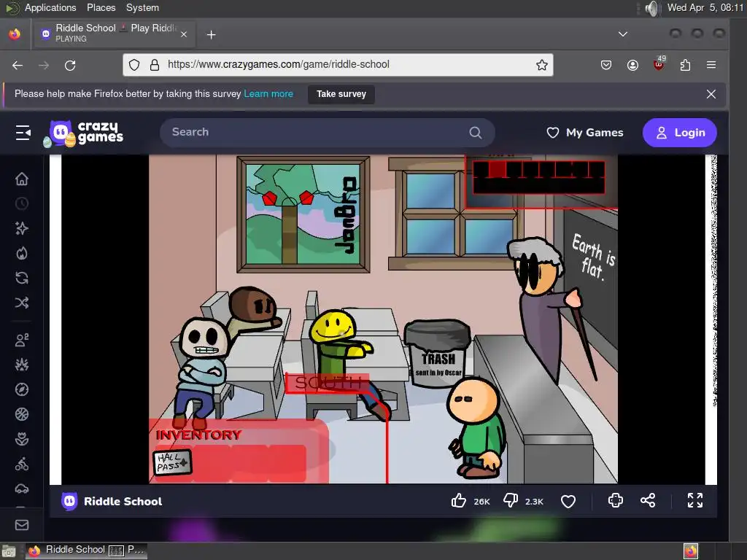Viewport: 747px width, 560px height.
Task: Collapse the sidebar menu hamburger icon
Action: point(23,133)
